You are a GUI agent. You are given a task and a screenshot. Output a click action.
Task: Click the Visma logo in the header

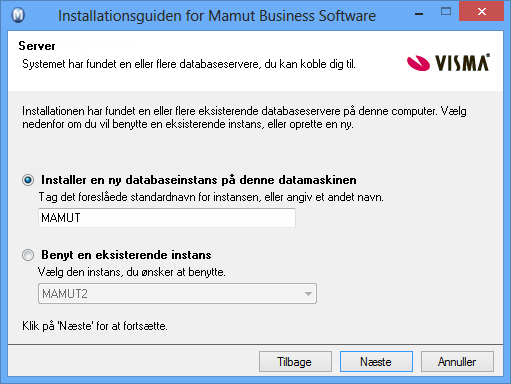pyautogui.click(x=448, y=62)
